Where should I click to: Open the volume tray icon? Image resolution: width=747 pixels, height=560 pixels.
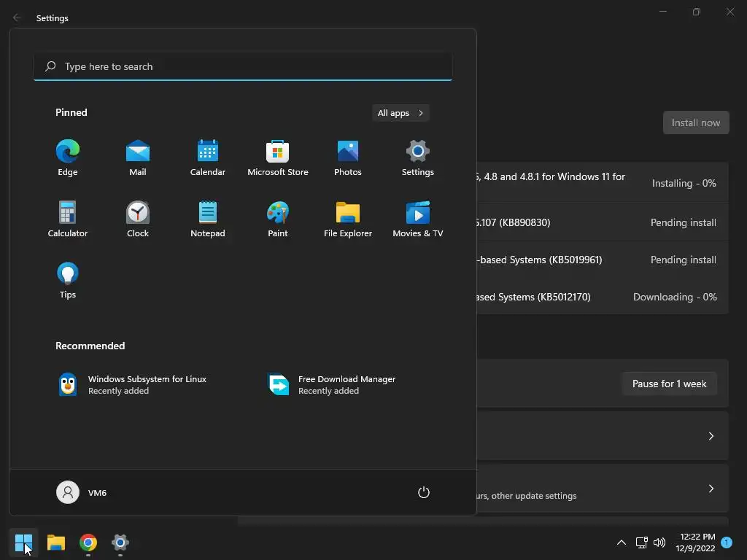tap(659, 542)
